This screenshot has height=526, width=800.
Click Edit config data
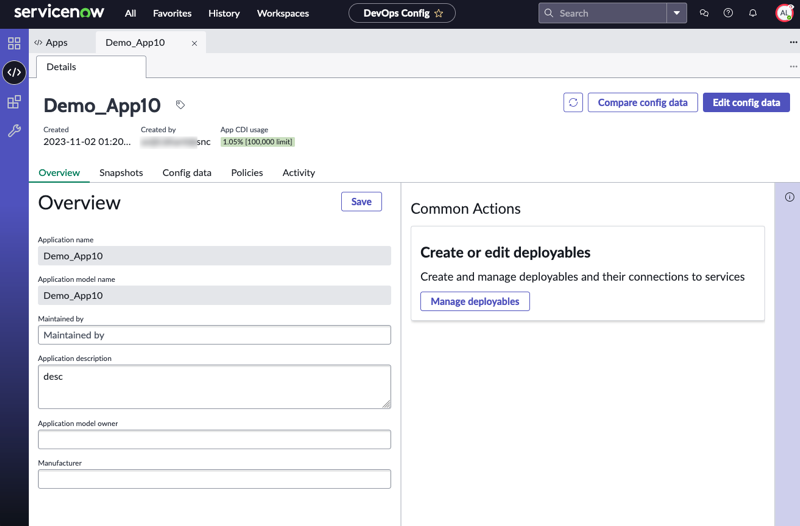click(746, 103)
